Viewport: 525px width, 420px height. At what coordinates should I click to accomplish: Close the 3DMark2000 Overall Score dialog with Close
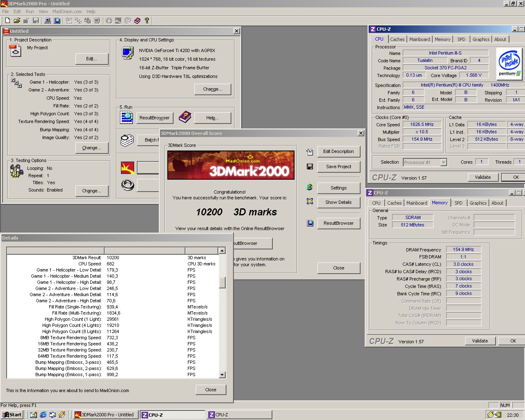[338, 268]
